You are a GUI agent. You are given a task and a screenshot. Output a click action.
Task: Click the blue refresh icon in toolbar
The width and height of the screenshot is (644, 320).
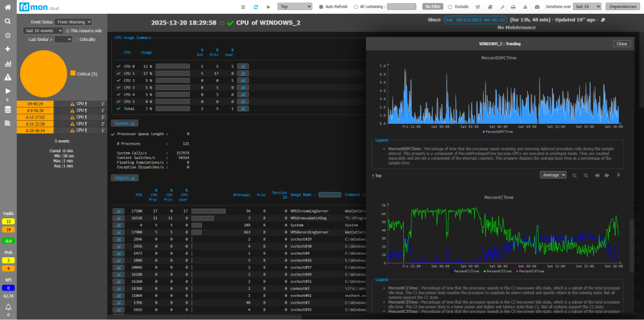click(x=255, y=6)
